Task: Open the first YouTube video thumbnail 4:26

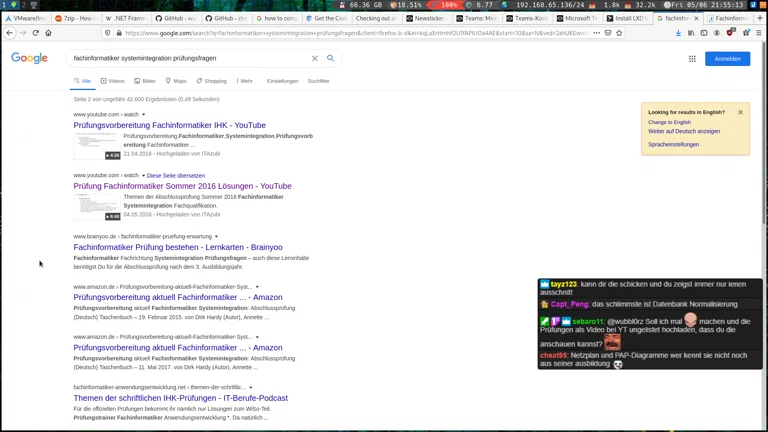Action: [97, 146]
